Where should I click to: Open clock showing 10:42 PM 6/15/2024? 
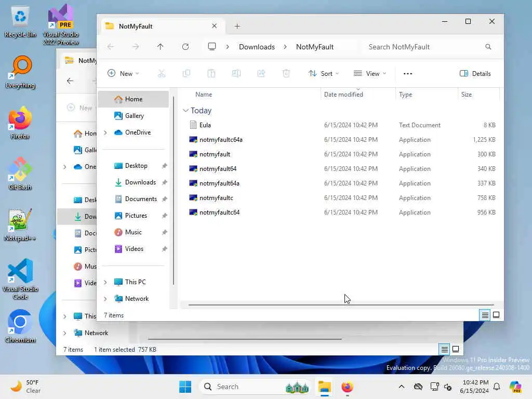click(x=475, y=387)
